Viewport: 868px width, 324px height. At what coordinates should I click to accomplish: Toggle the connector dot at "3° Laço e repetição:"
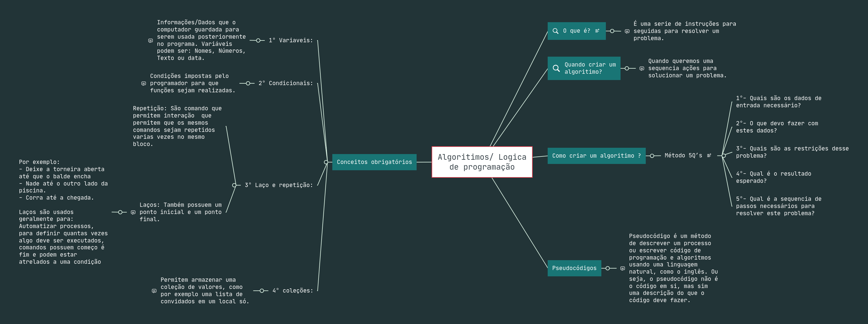pos(234,185)
